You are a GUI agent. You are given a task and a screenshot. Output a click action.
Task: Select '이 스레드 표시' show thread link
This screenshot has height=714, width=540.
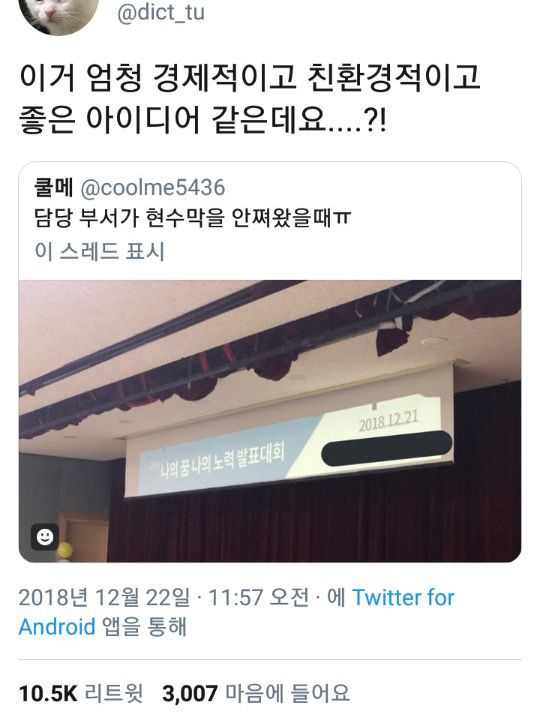99,251
